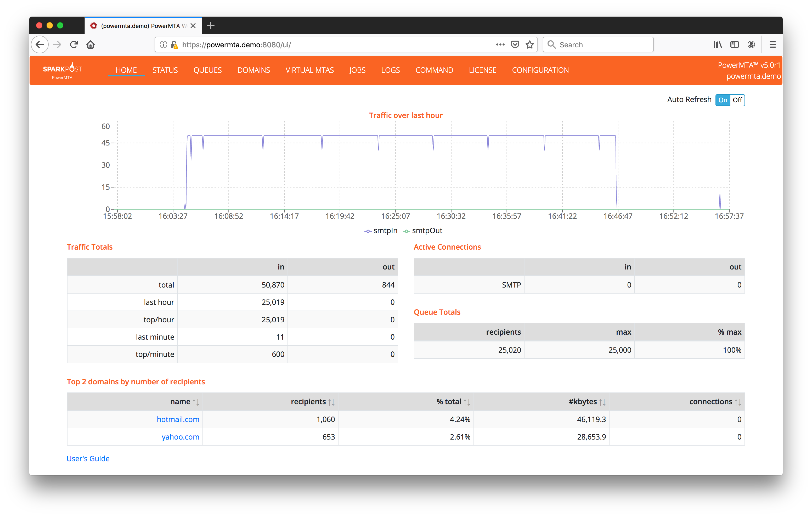The image size is (812, 517).
Task: Save page to Pocket icon
Action: click(515, 44)
